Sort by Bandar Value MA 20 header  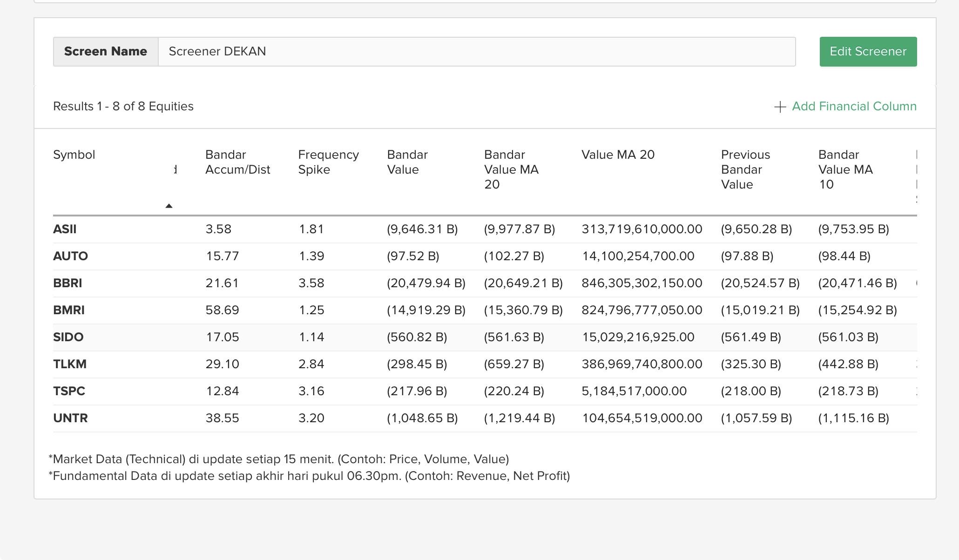click(x=511, y=169)
